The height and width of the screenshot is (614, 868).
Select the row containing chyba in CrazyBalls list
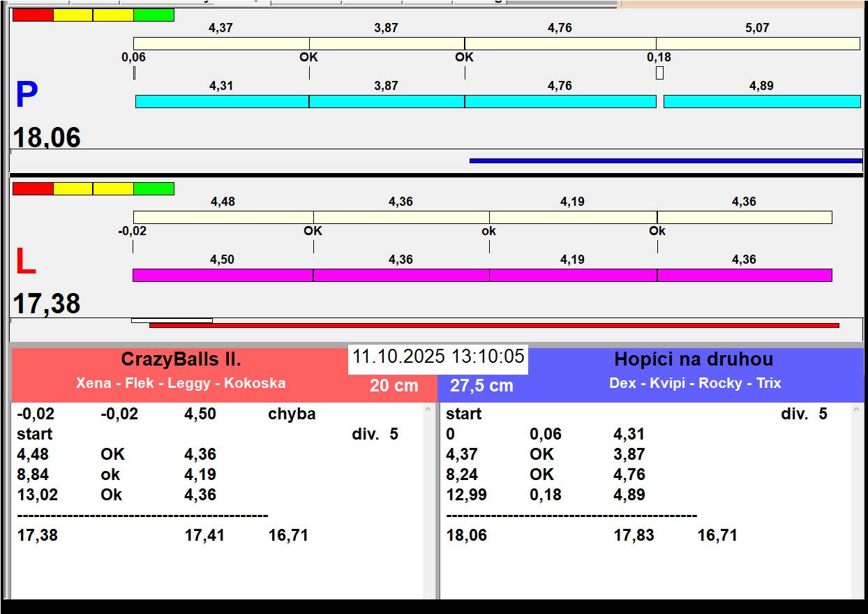pos(216,414)
